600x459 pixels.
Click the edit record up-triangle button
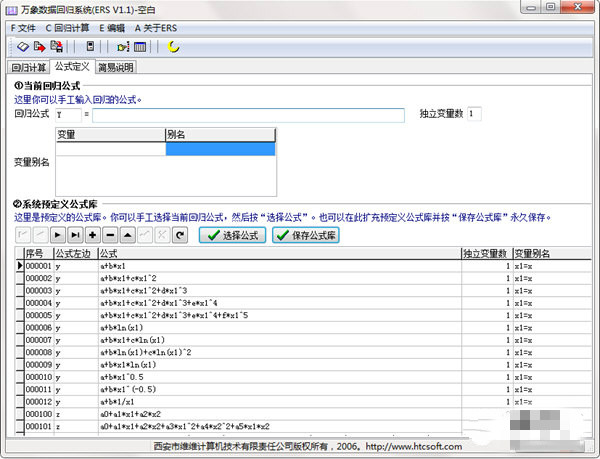click(128, 235)
